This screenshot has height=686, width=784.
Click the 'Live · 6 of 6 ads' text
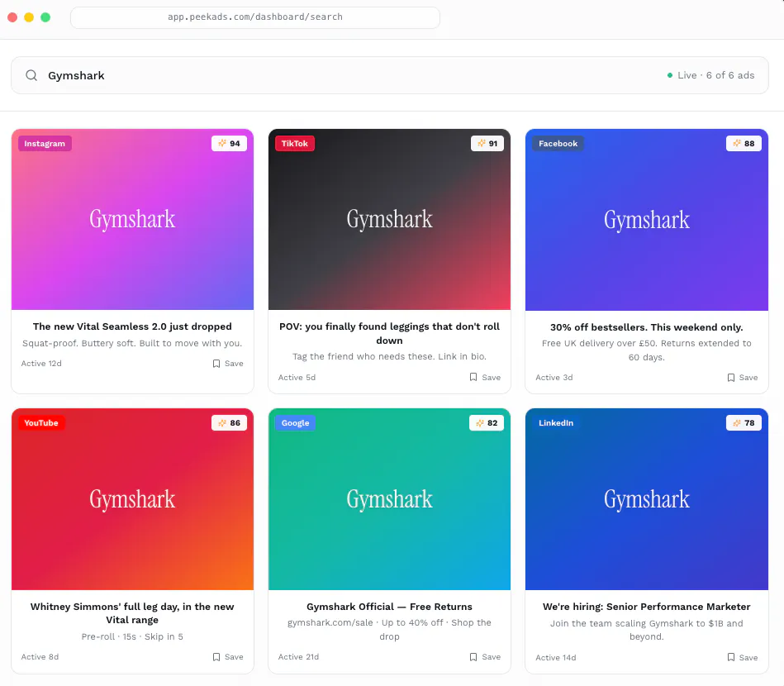[x=715, y=75]
